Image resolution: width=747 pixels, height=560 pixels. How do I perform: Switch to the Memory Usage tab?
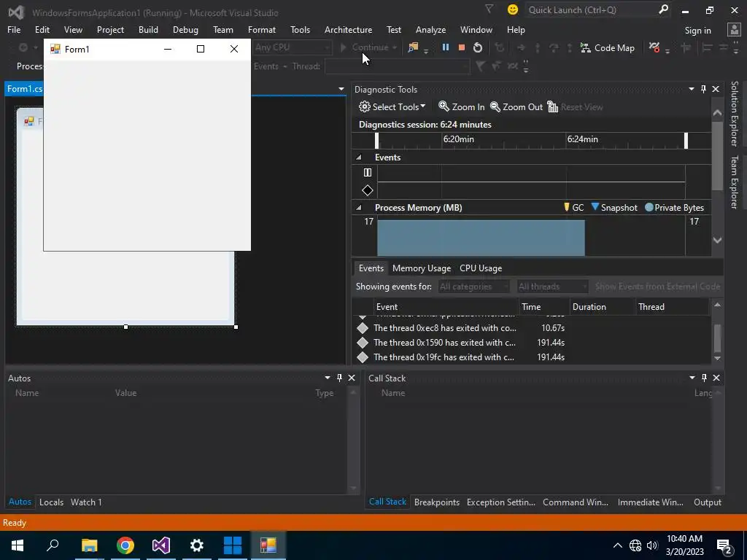pyautogui.click(x=421, y=268)
